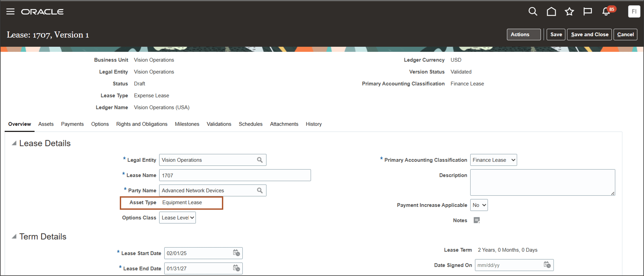This screenshot has height=276, width=644.
Task: Open the Actions menu
Action: coord(523,34)
